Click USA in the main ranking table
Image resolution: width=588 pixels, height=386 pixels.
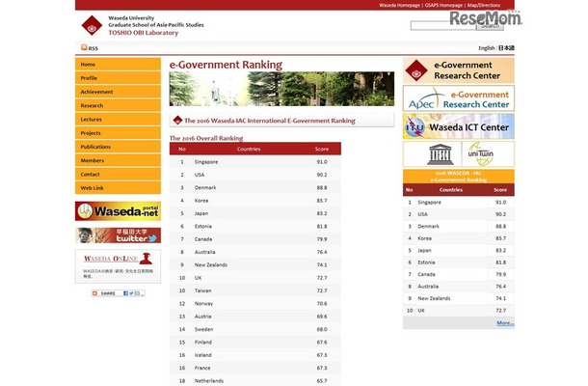coord(200,175)
